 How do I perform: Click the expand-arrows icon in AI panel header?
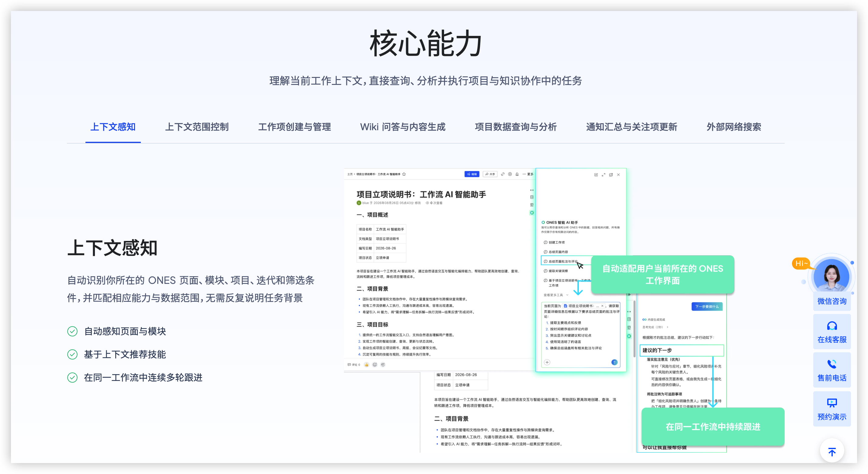[603, 175]
